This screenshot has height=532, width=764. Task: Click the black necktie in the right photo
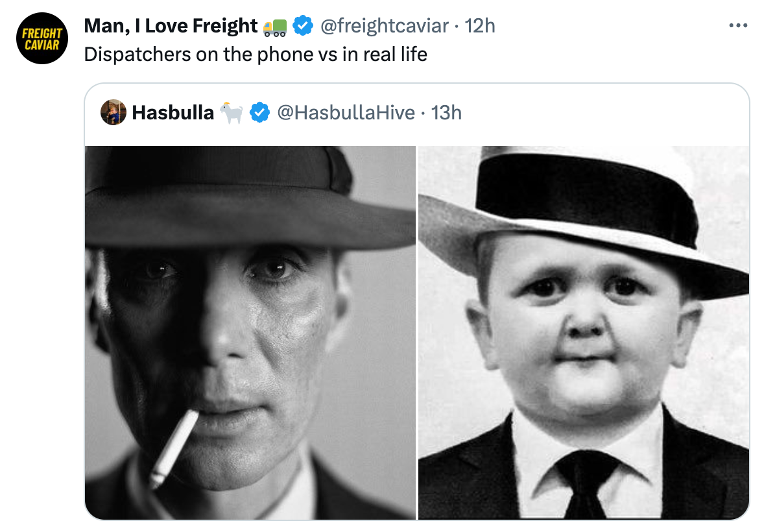[x=585, y=481]
